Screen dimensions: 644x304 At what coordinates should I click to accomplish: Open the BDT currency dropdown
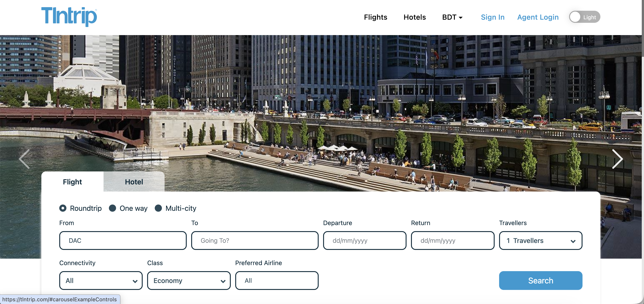click(452, 17)
